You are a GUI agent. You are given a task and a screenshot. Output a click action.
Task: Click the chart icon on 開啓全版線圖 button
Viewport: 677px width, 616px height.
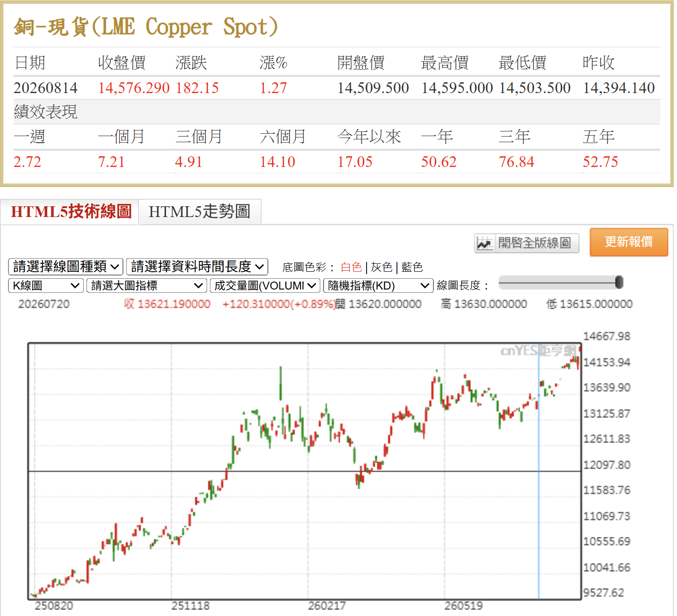[484, 243]
